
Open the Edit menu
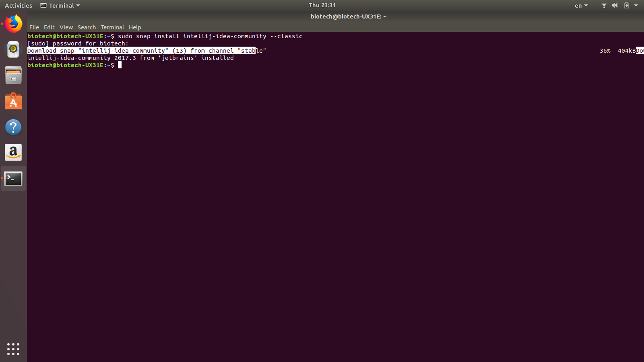click(x=49, y=27)
